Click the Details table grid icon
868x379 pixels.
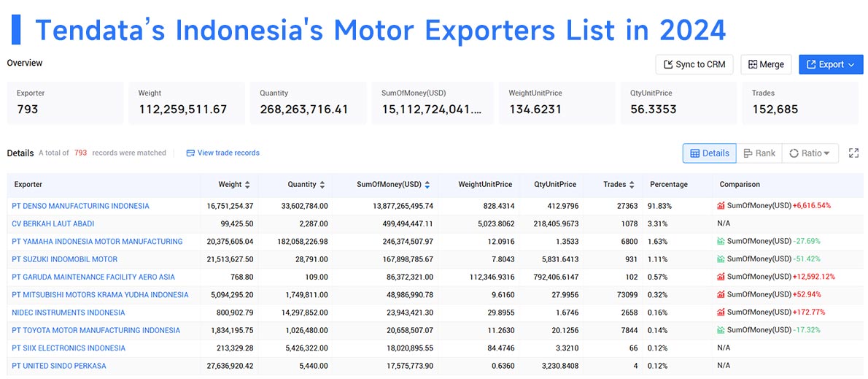point(694,153)
